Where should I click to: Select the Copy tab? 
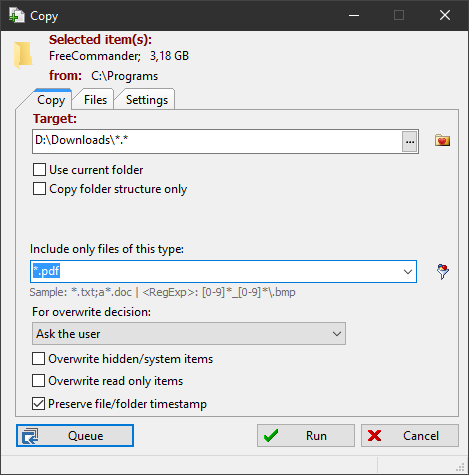click(51, 100)
